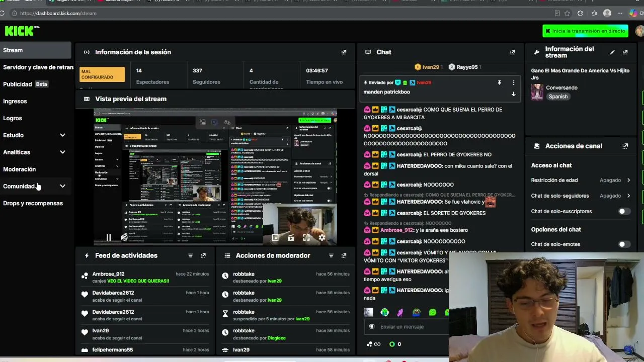644x362 pixels.
Task: Filter the Acciones de moderador list
Action: [x=331, y=256]
